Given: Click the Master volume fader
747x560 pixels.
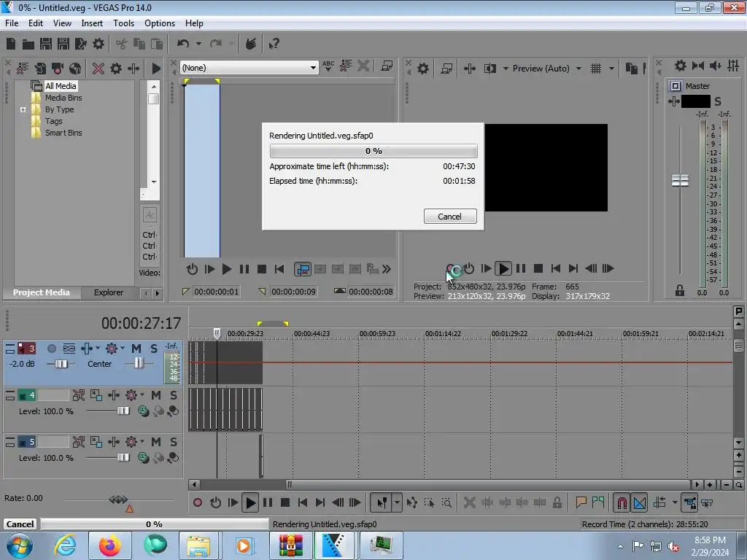Looking at the screenshot, I should [x=680, y=181].
